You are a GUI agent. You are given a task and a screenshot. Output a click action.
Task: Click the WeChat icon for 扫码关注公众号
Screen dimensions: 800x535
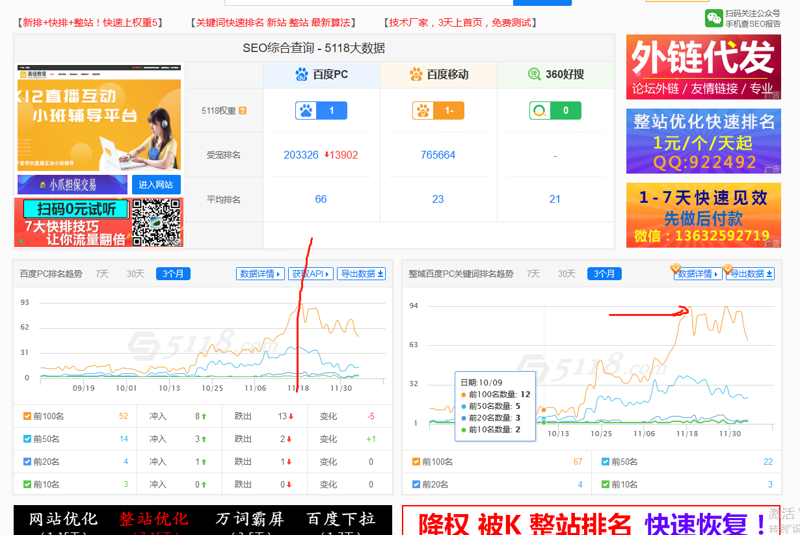pyautogui.click(x=714, y=18)
